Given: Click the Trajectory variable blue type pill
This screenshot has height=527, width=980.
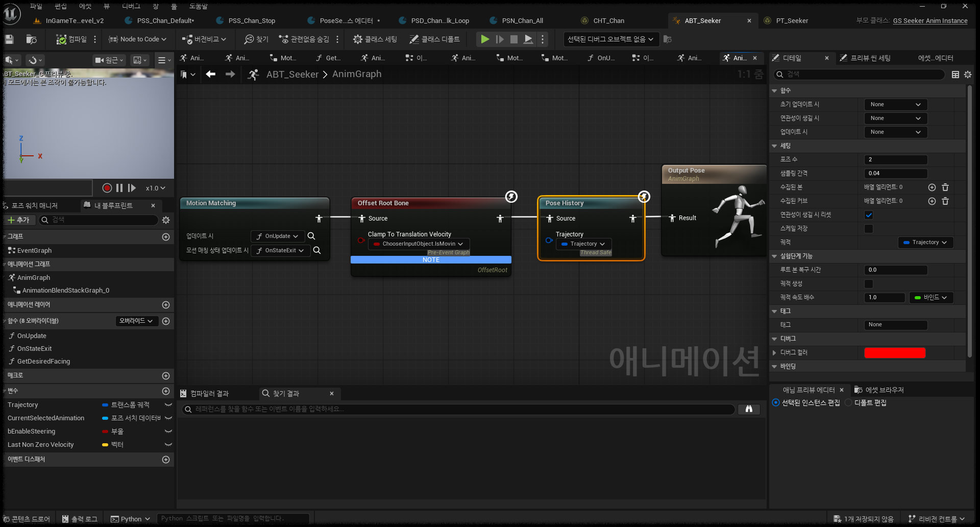Looking at the screenshot, I should 105,405.
